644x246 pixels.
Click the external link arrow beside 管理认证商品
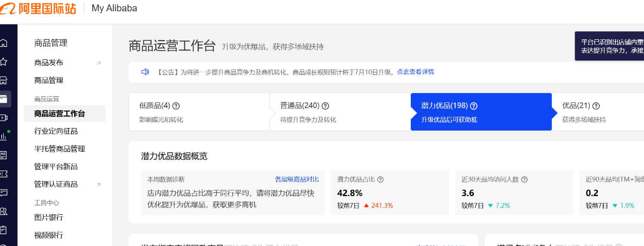coord(99,185)
